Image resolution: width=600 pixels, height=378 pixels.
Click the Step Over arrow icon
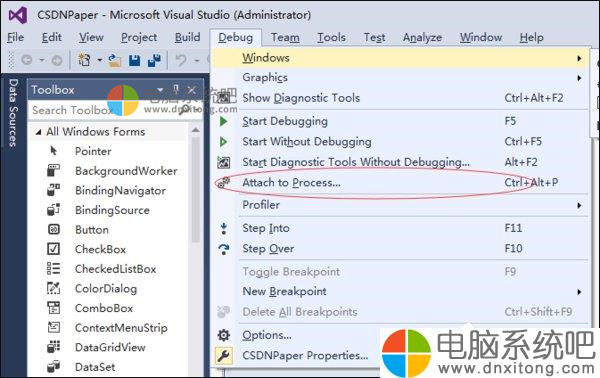click(224, 249)
